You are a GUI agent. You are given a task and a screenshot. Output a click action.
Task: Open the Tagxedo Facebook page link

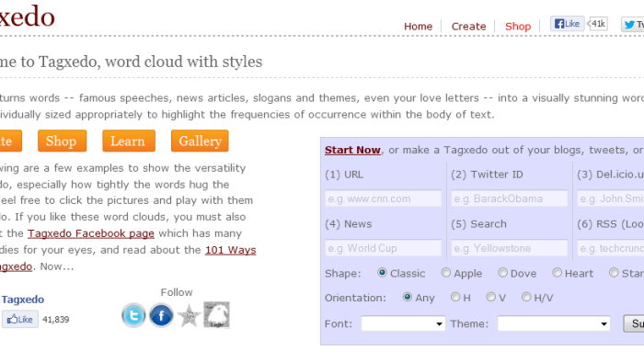coord(91,233)
